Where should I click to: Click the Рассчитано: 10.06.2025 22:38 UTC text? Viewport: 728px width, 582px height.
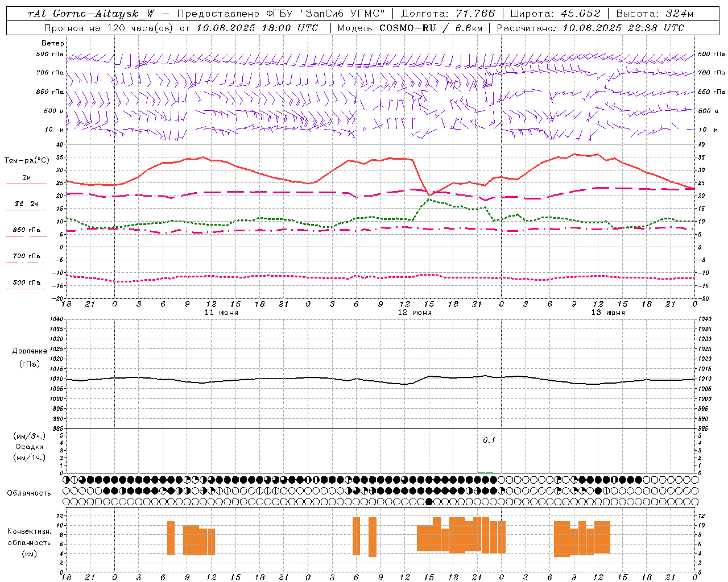point(590,28)
